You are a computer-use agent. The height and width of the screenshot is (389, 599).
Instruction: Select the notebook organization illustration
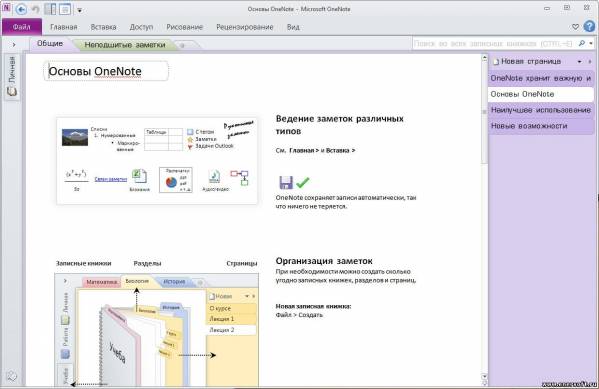click(157, 331)
